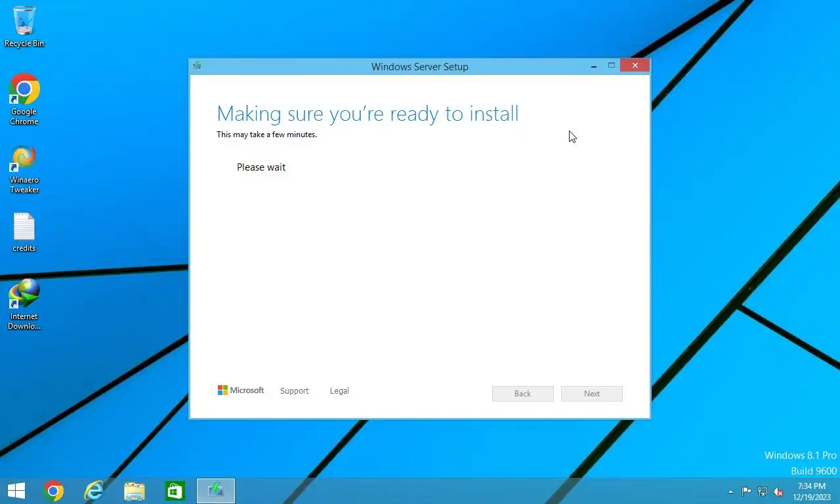
Task: Open the Recycle Bin desktop icon
Action: click(x=24, y=26)
